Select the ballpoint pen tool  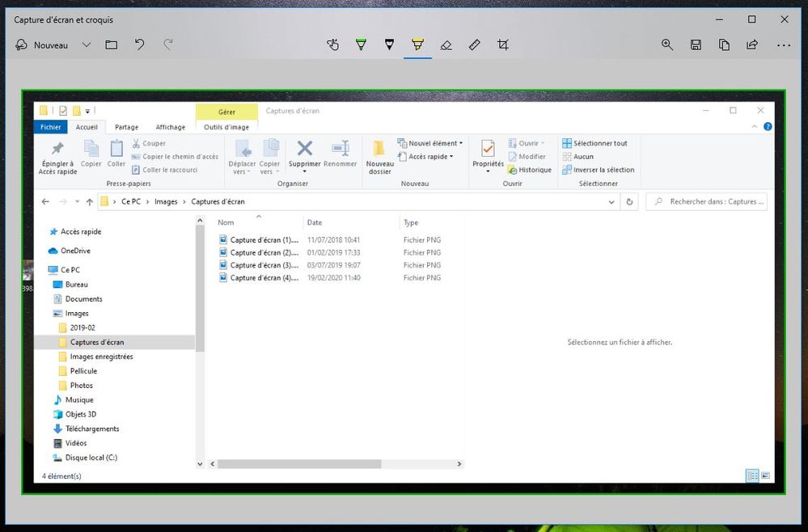(361, 44)
